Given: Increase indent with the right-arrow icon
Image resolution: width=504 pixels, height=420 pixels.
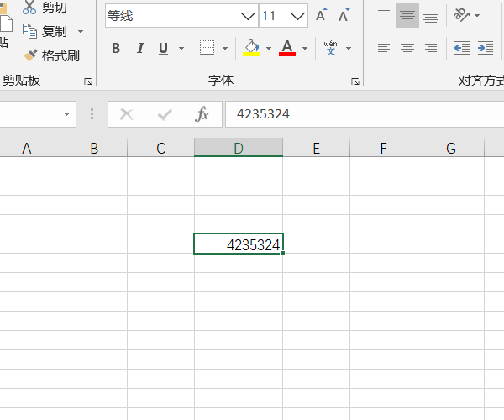Looking at the screenshot, I should 486,48.
